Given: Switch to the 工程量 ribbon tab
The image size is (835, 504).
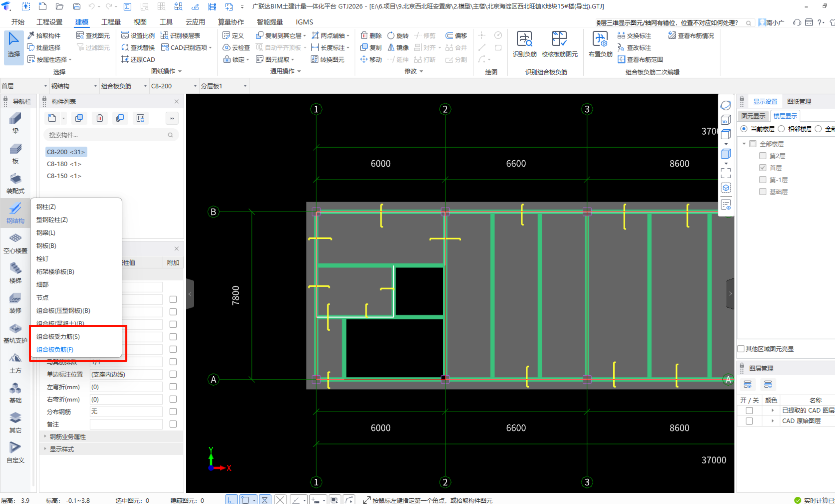Looking at the screenshot, I should (111, 22).
